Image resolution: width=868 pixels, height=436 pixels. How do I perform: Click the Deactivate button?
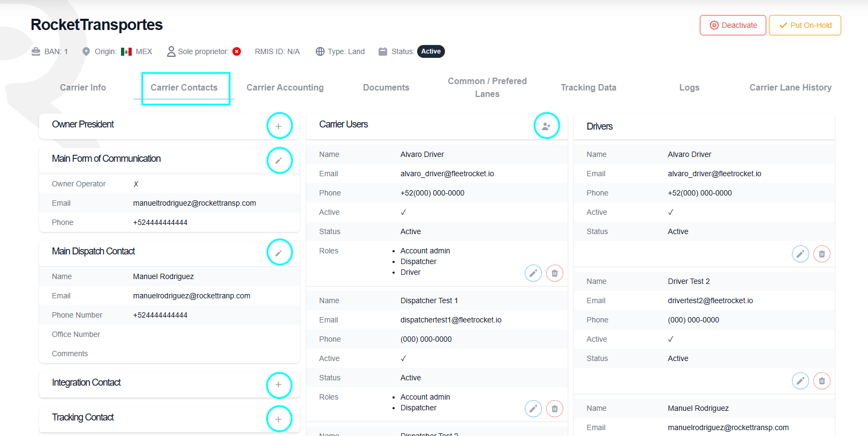733,25
